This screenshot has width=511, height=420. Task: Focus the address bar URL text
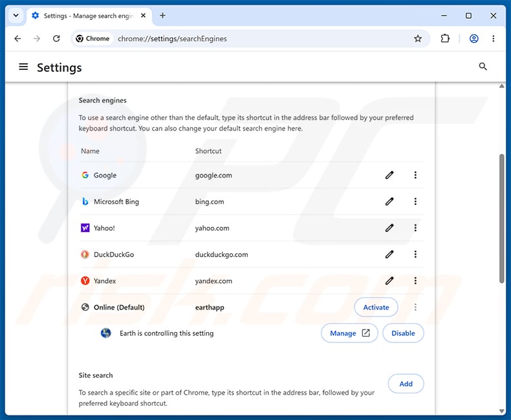pyautogui.click(x=172, y=39)
